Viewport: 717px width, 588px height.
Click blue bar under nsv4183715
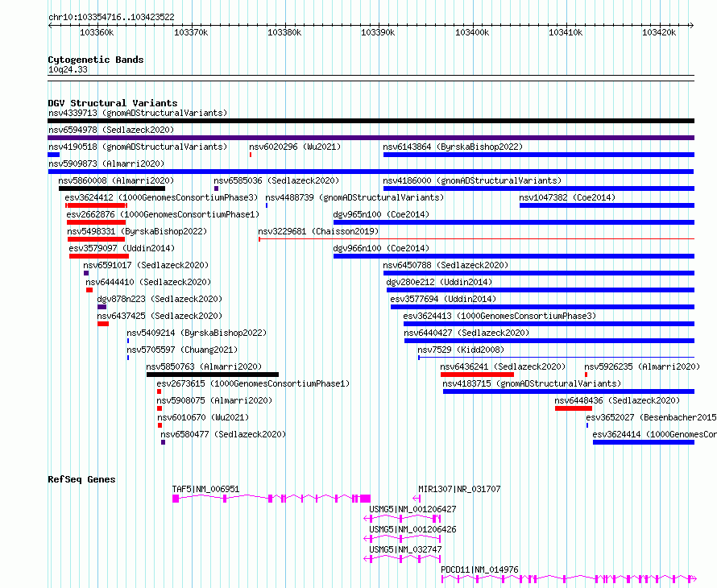click(x=569, y=391)
